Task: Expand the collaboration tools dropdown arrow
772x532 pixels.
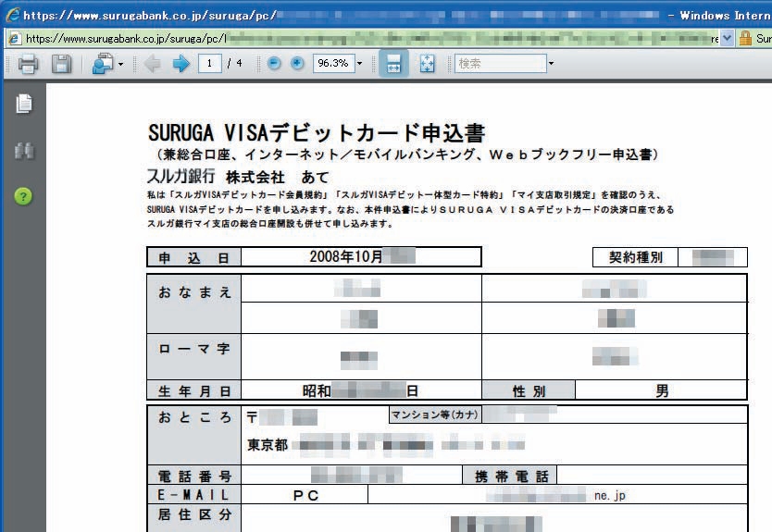Action: (x=120, y=64)
